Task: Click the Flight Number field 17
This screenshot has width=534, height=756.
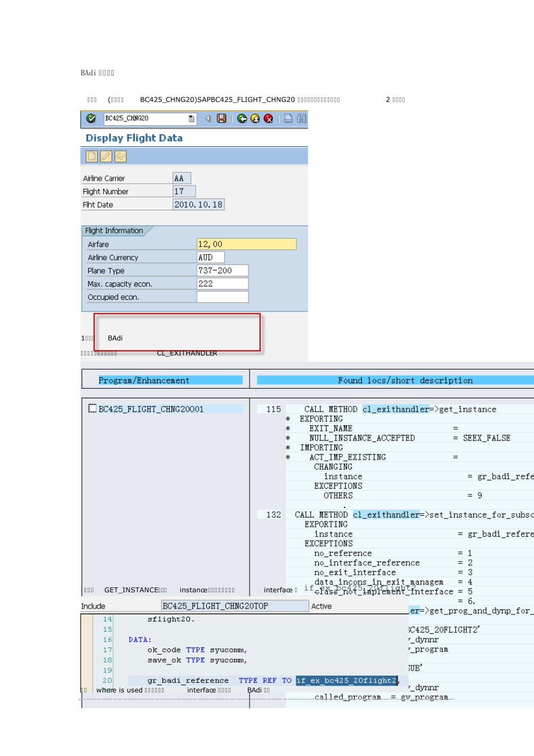Action: click(184, 191)
